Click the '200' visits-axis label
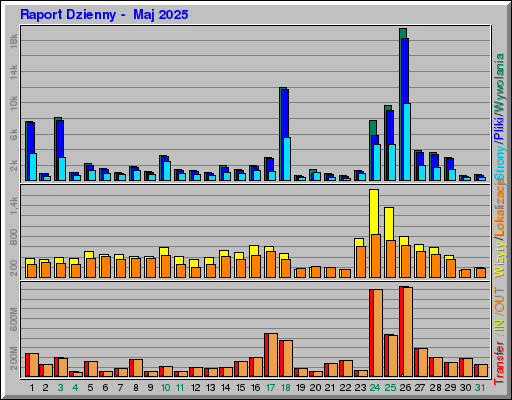Screen dimensions: 512x400 [14, 268]
